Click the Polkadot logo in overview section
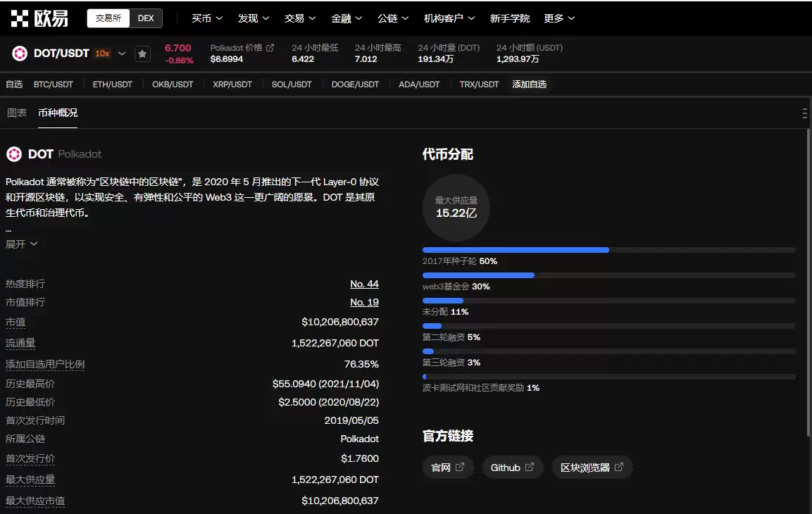 click(14, 154)
